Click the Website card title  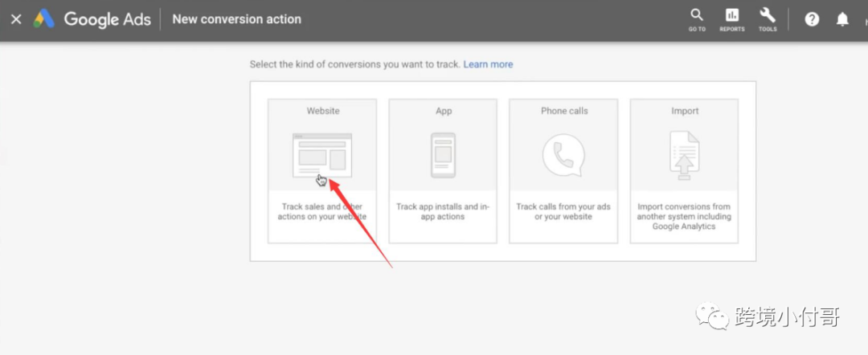[323, 111]
